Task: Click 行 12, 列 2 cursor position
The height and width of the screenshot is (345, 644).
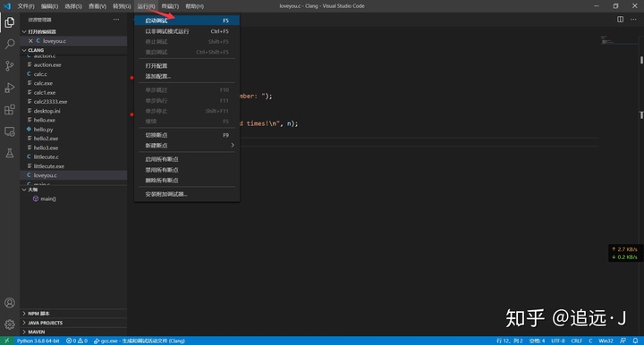Action: [x=509, y=341]
